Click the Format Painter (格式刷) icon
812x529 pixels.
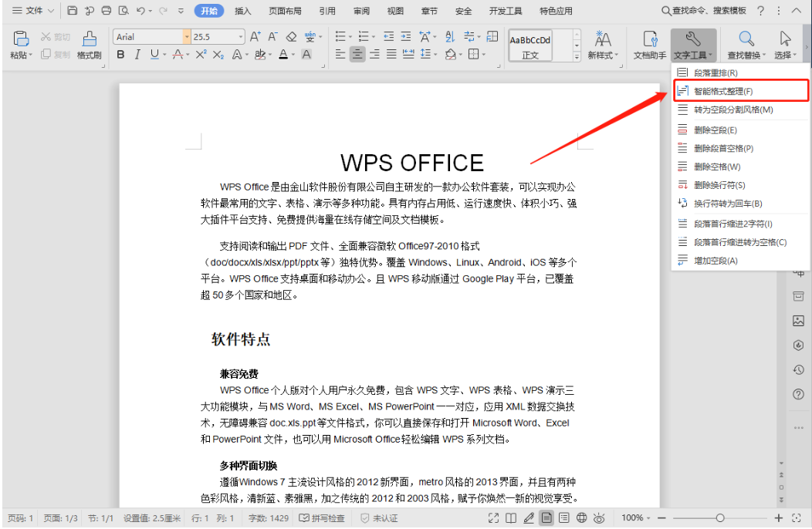click(x=90, y=45)
